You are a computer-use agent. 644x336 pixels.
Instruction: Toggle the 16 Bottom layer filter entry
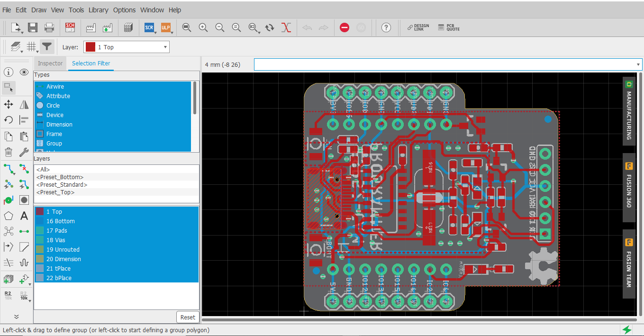(x=60, y=221)
